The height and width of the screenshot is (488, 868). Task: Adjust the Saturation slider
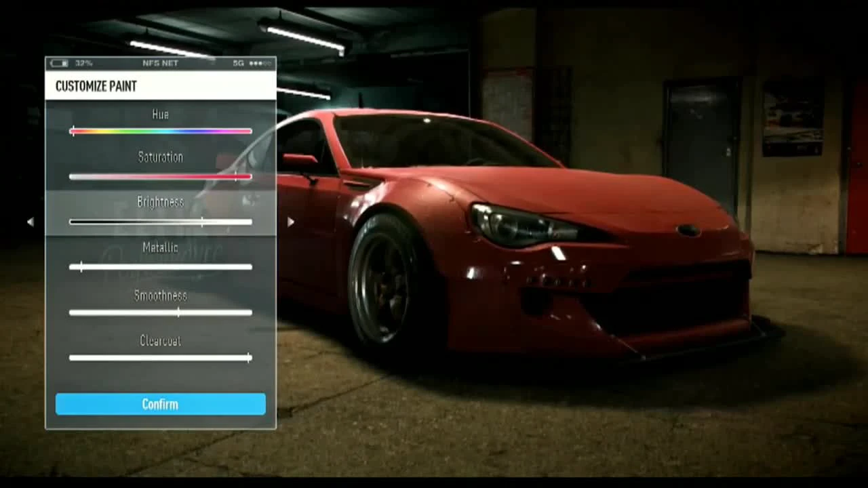[x=161, y=177]
